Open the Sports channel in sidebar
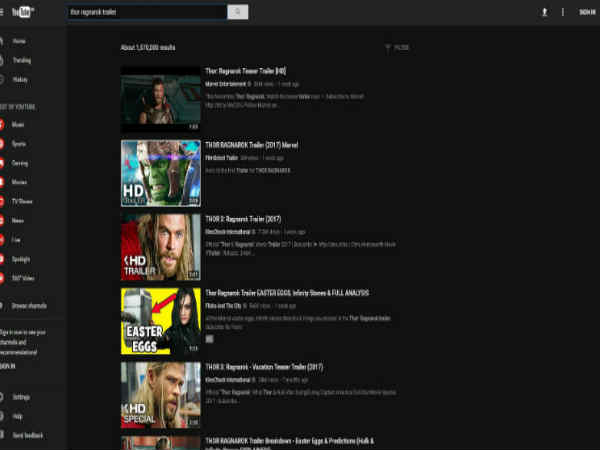Viewport: 600px width, 450px height. [18, 144]
